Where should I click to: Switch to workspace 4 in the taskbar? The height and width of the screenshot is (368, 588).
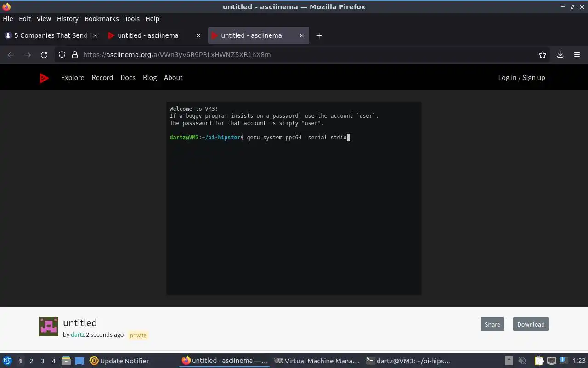[x=53, y=361]
